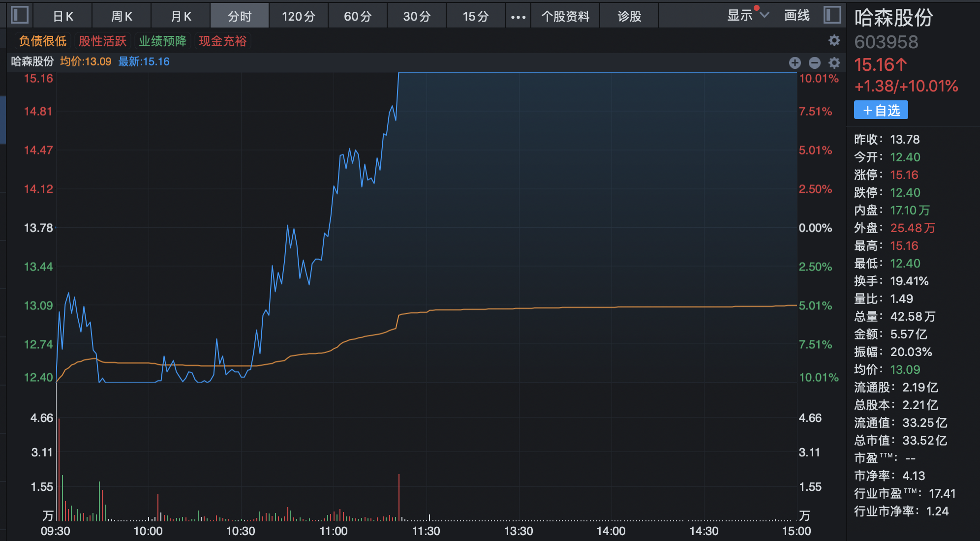Open the 15分 chart view
This screenshot has width=980, height=541.
pyautogui.click(x=475, y=17)
